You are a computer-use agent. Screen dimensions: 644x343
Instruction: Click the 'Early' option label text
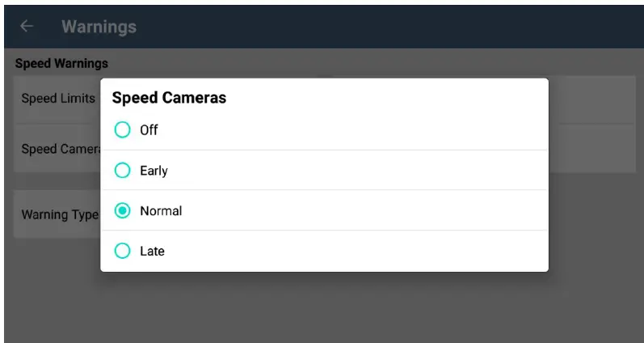coord(154,171)
